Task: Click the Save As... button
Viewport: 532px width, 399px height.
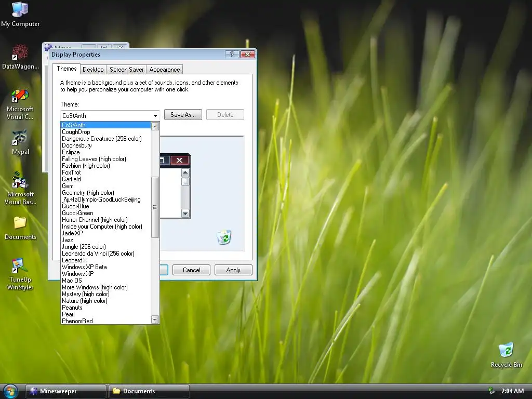Action: click(x=183, y=115)
